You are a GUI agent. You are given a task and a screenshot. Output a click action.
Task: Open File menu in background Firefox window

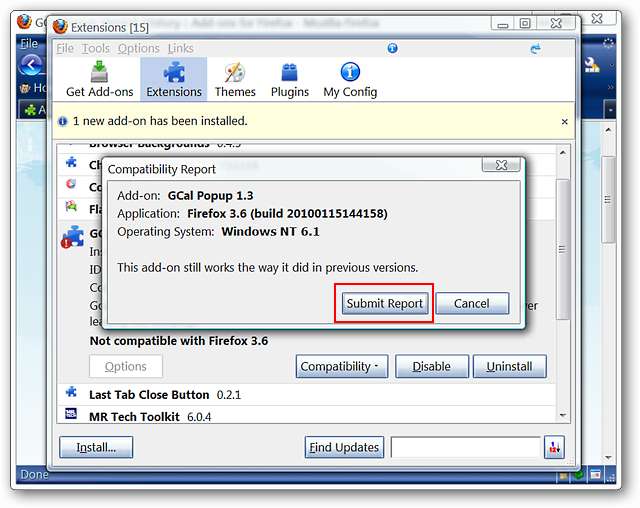[x=29, y=44]
